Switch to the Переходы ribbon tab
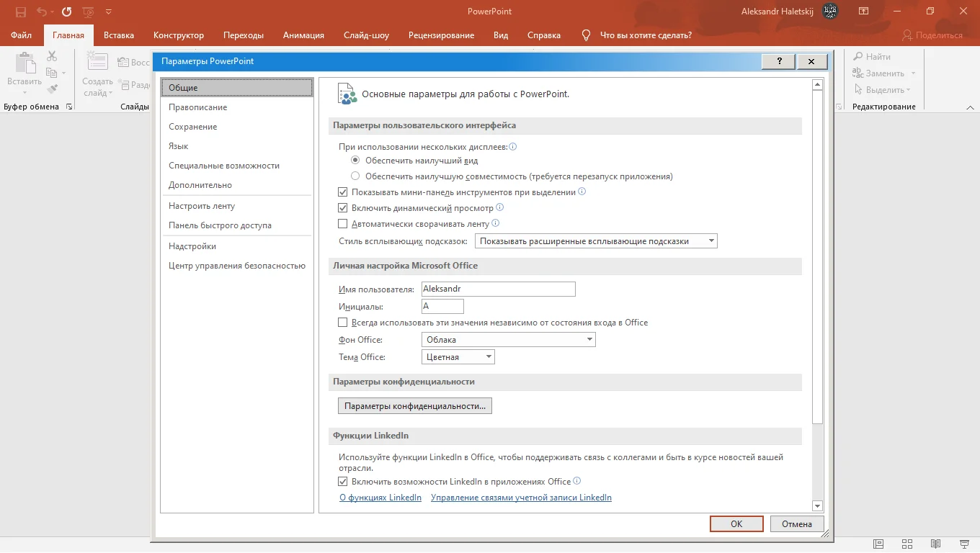This screenshot has width=980, height=553. [x=244, y=35]
